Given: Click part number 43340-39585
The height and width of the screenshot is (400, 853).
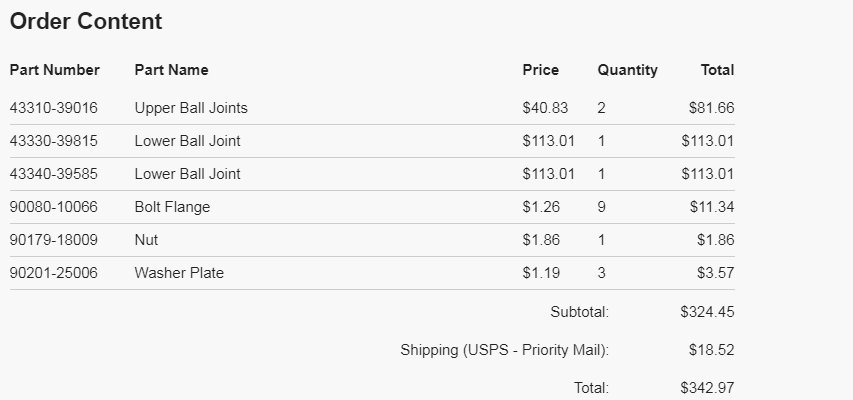Looking at the screenshot, I should 54,174.
